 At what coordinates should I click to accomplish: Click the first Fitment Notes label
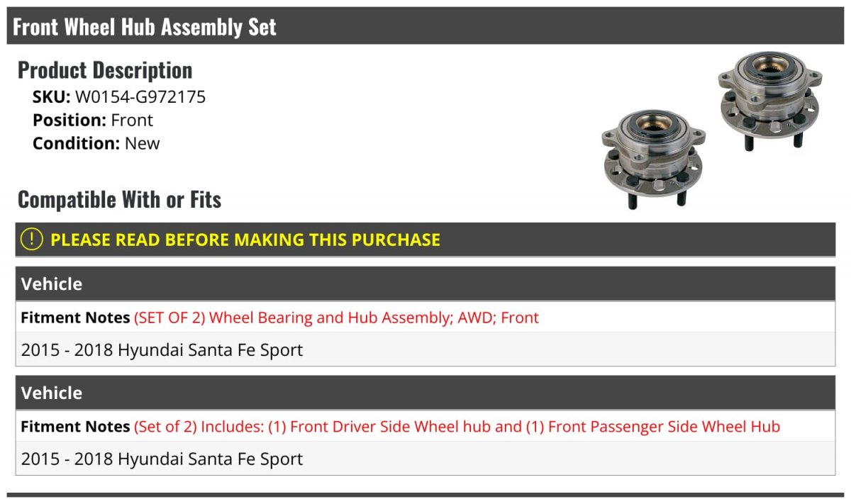[75, 318]
